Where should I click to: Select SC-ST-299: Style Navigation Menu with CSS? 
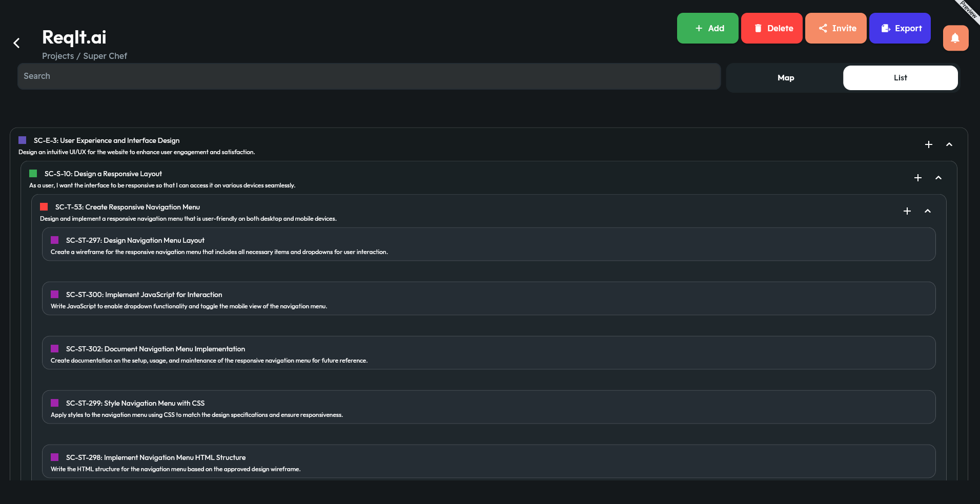coord(135,403)
